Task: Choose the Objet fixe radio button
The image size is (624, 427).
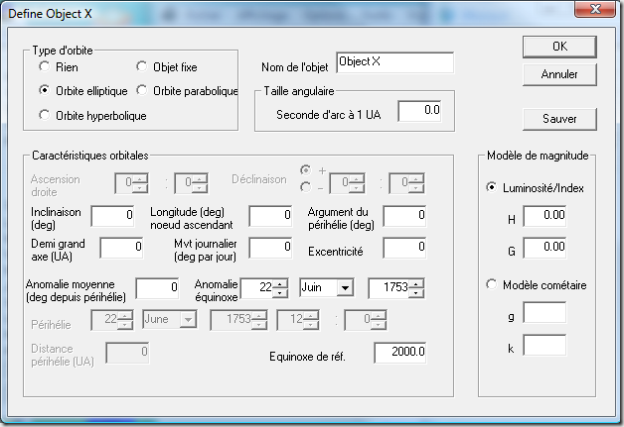Action: click(142, 67)
